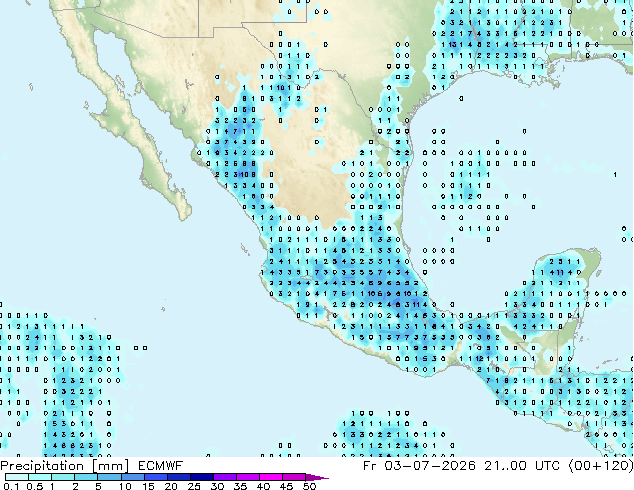Click the legend label "30"

coord(217,486)
